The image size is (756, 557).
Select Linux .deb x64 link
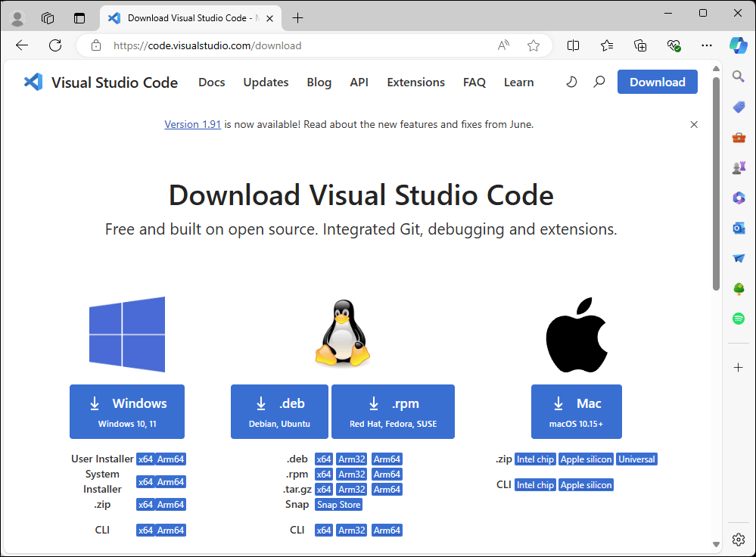click(324, 459)
